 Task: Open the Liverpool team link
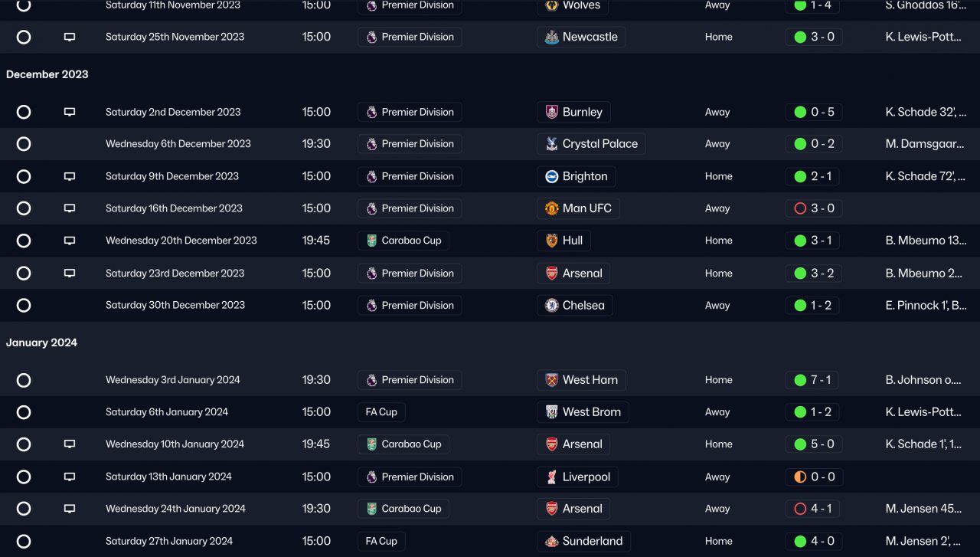coord(586,477)
